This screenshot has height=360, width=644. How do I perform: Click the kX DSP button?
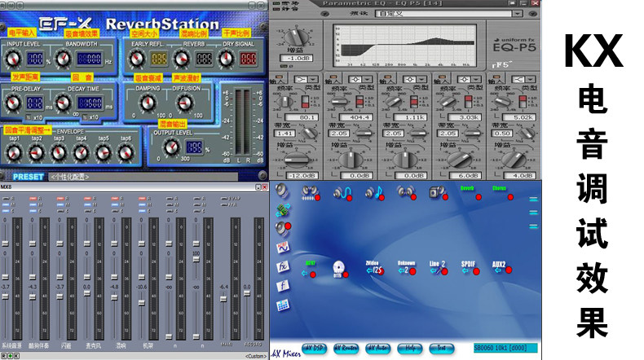315,349
